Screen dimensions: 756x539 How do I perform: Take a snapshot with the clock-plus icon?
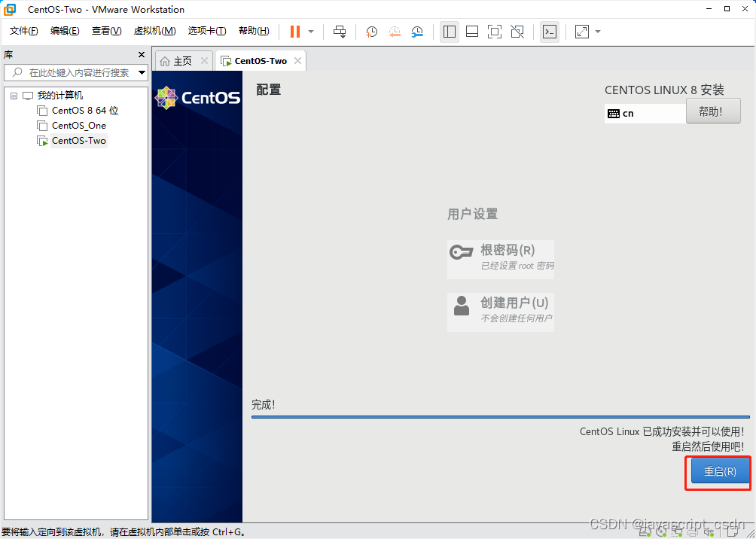click(371, 32)
